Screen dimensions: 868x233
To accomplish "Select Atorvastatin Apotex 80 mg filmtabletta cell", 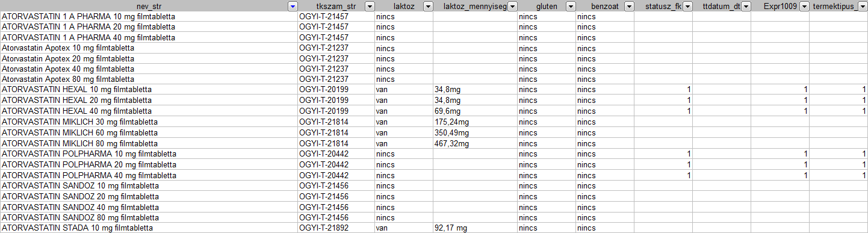I will [x=149, y=79].
